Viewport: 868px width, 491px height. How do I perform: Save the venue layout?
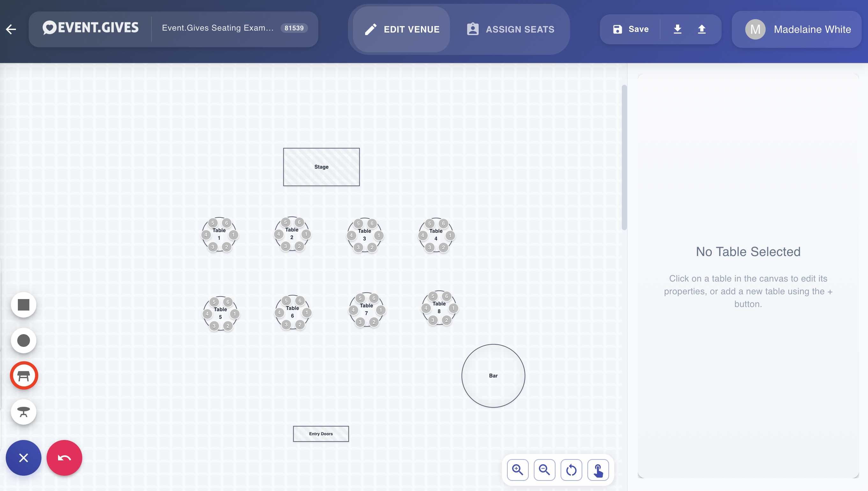630,29
